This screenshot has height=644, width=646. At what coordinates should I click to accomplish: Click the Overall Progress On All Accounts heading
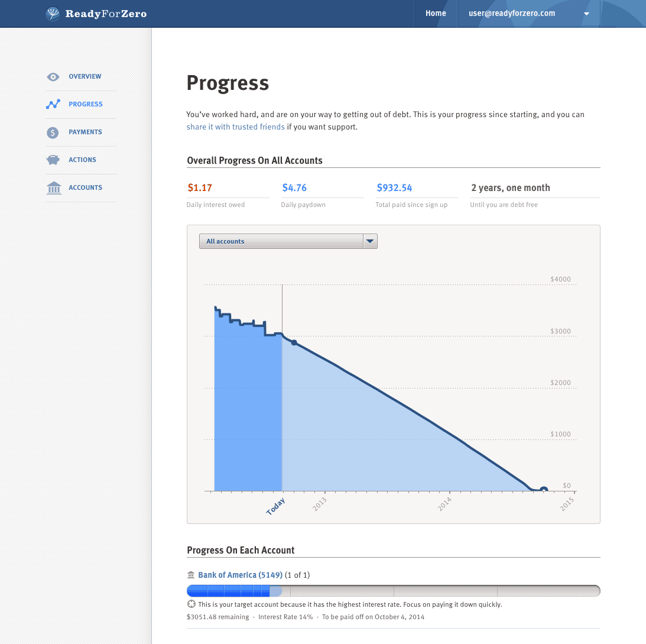[255, 160]
